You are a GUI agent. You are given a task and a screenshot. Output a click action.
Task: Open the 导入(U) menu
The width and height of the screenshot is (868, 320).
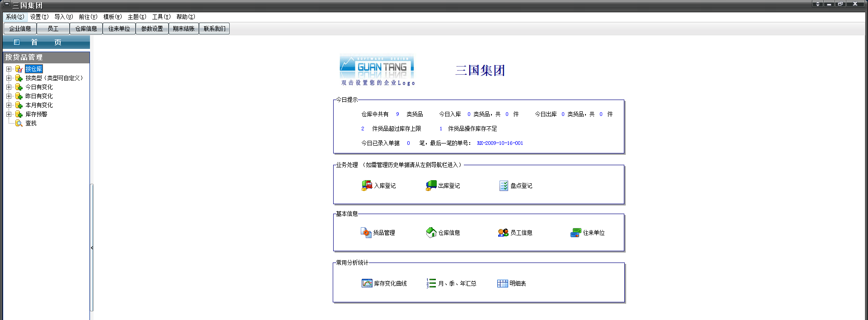[64, 17]
